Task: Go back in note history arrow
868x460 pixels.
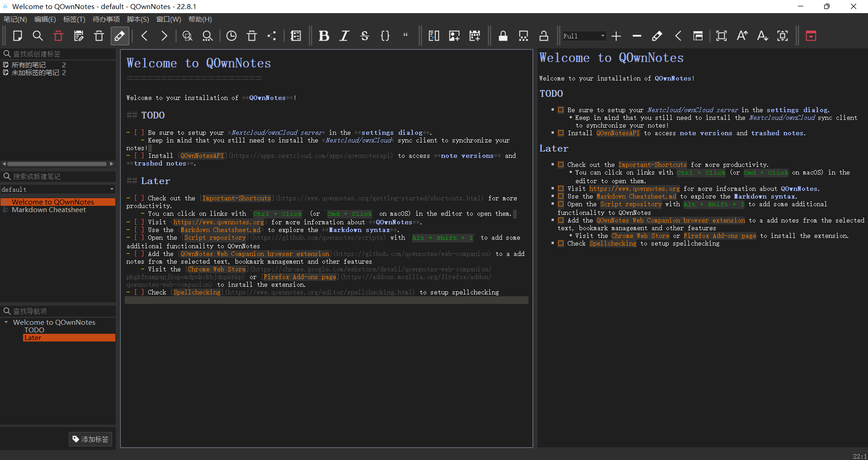Action: point(145,36)
